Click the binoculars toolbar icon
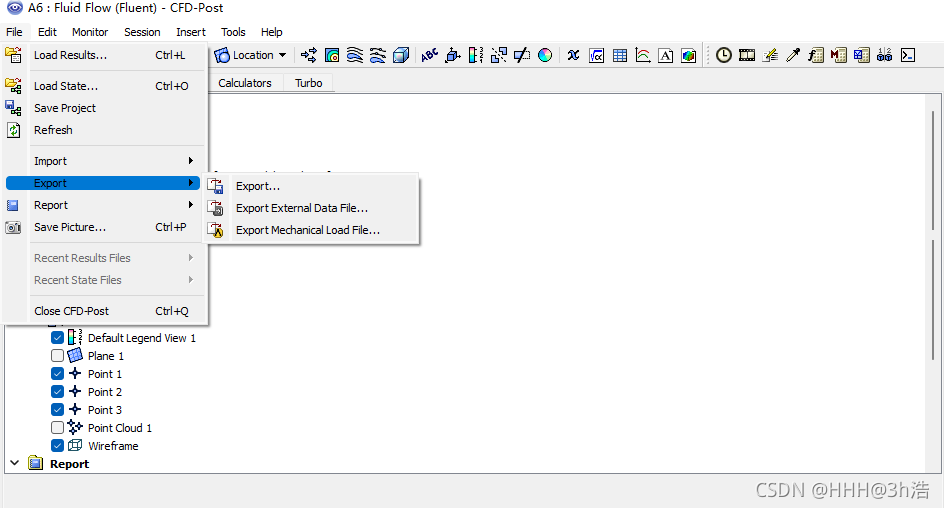The width and height of the screenshot is (944, 508). click(x=884, y=55)
